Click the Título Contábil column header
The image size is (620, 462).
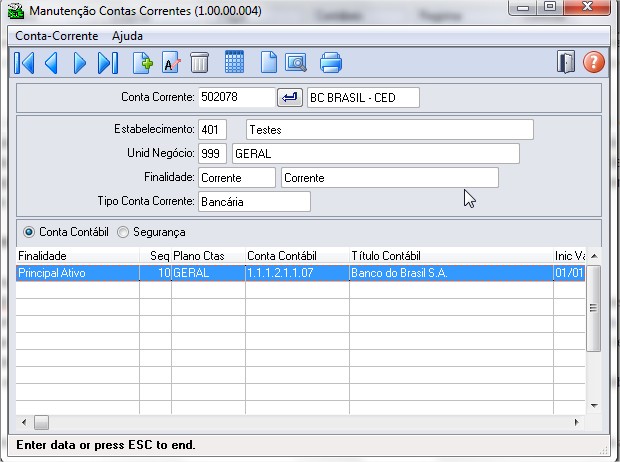(451, 256)
